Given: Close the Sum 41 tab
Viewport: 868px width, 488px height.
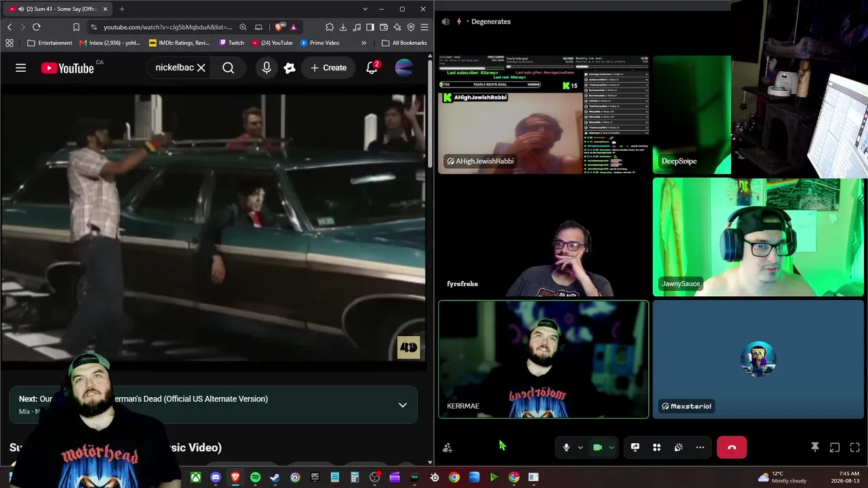Looking at the screenshot, I should point(105,9).
